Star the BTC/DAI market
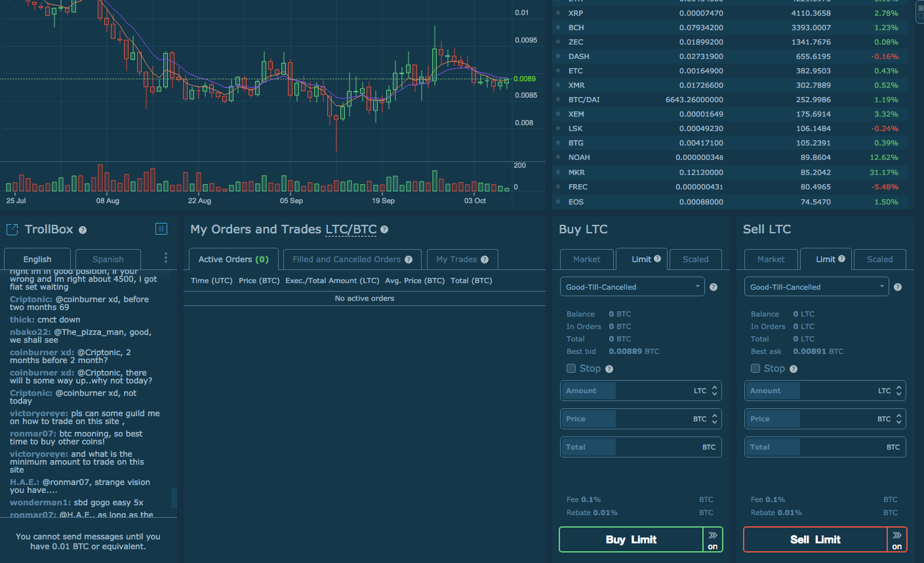Image resolution: width=924 pixels, height=563 pixels. click(558, 100)
